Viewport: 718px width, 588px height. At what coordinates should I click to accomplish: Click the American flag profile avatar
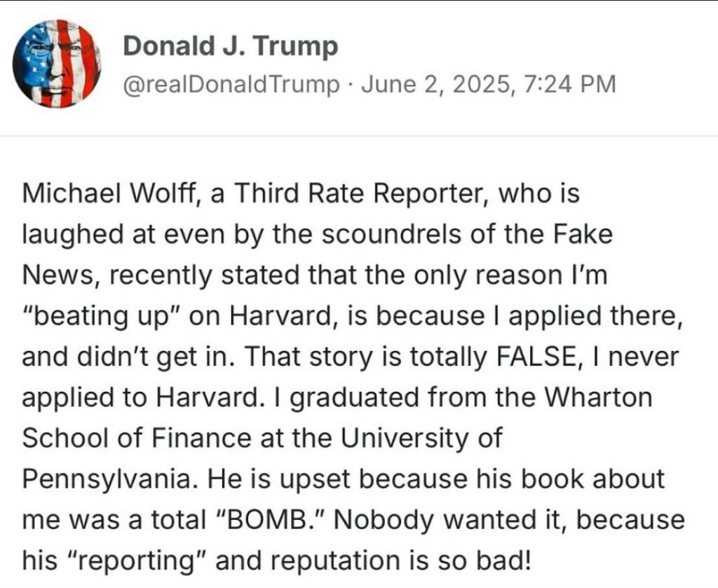[57, 64]
